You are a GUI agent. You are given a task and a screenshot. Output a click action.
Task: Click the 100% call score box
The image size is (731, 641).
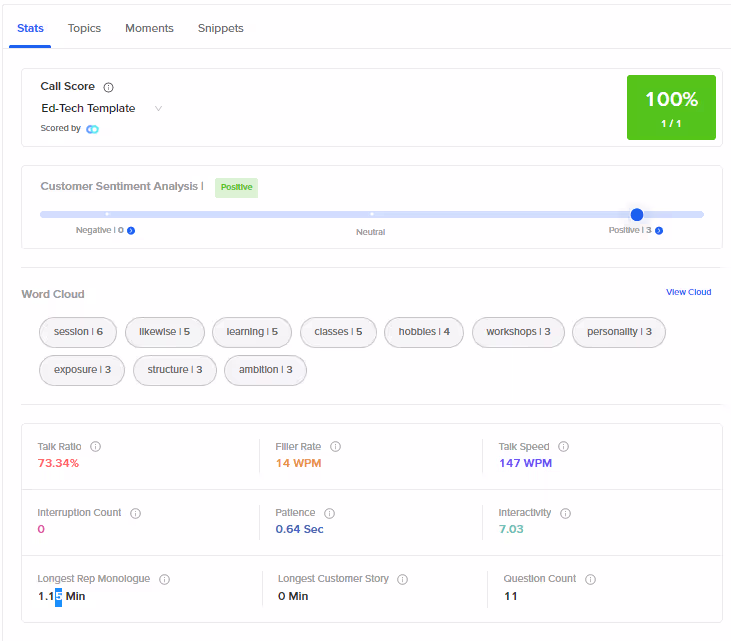(x=671, y=108)
